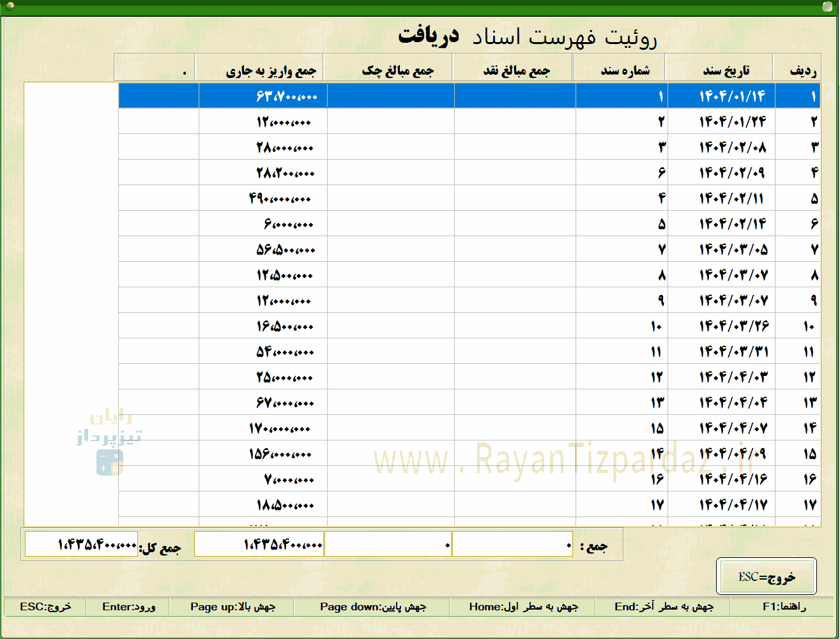Image resolution: width=840 pixels, height=639 pixels.
Task: Click Page down جهش پایین status item
Action: pos(372,606)
